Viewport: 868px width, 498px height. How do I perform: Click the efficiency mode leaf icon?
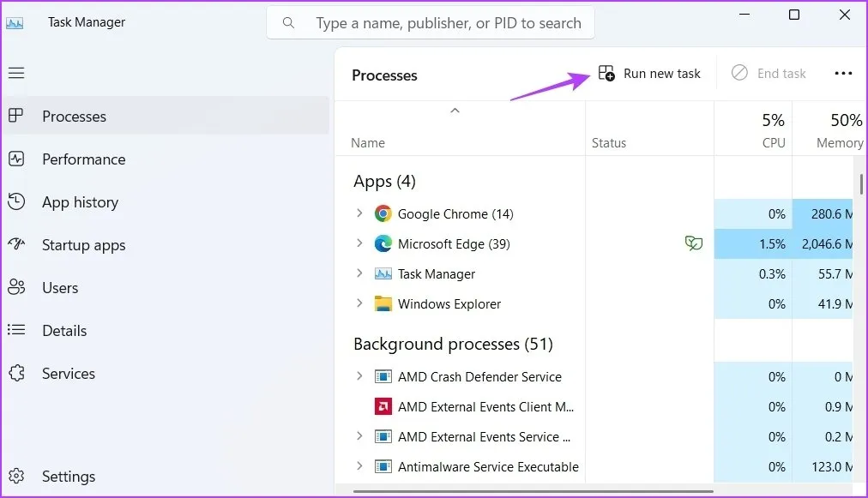693,244
